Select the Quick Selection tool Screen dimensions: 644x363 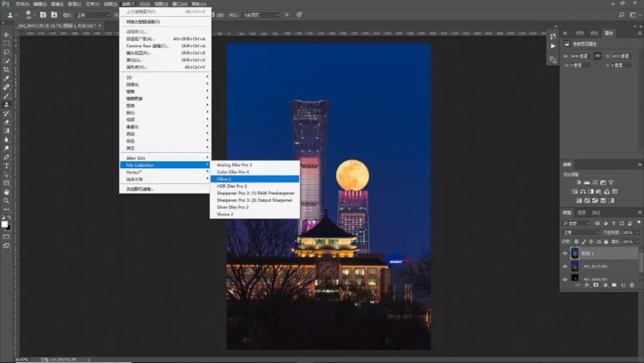[x=6, y=61]
